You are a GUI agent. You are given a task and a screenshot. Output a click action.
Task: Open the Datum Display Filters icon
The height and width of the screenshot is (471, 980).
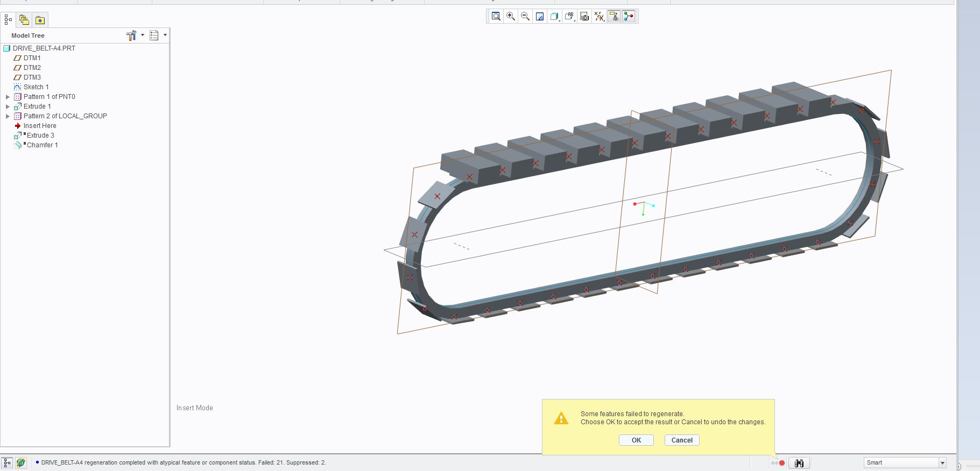[599, 17]
